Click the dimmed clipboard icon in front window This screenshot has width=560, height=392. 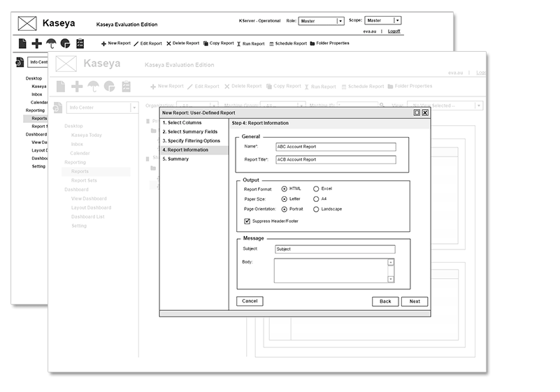pyautogui.click(x=126, y=87)
